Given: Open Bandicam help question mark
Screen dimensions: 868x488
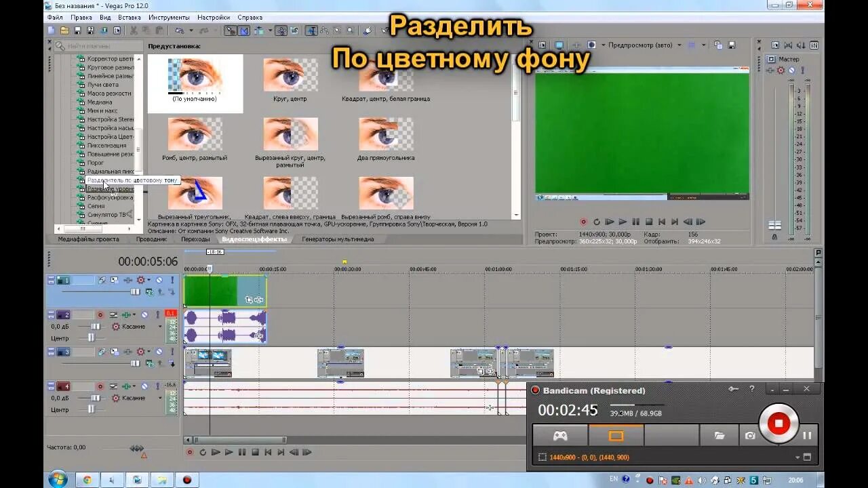Looking at the screenshot, I should [x=751, y=389].
